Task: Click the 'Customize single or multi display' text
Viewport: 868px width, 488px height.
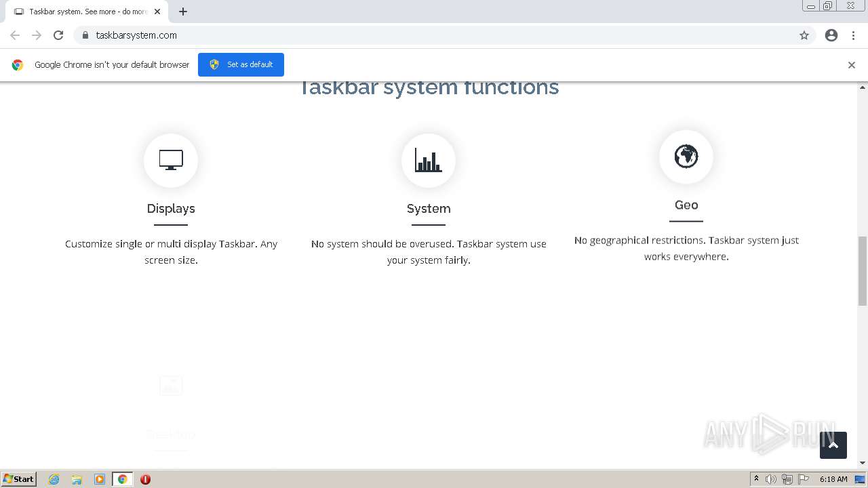Action: 171,251
